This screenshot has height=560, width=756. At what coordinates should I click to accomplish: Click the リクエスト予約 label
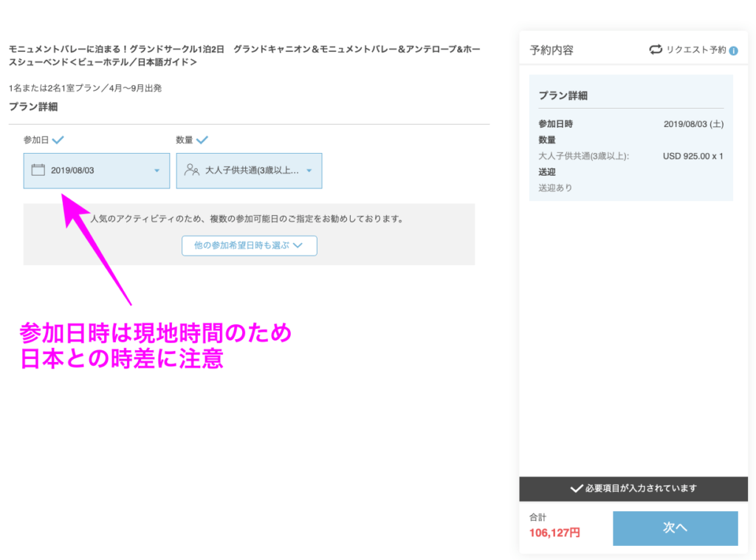pyautogui.click(x=695, y=50)
